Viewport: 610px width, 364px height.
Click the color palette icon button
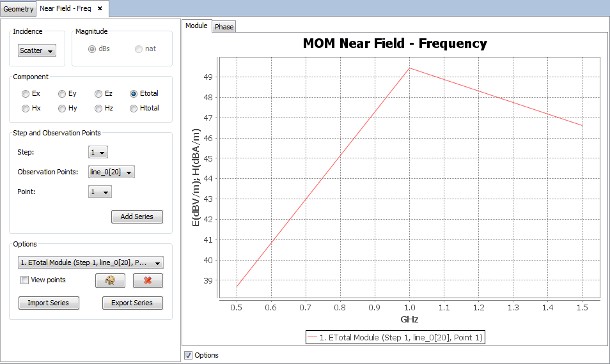coord(110,281)
